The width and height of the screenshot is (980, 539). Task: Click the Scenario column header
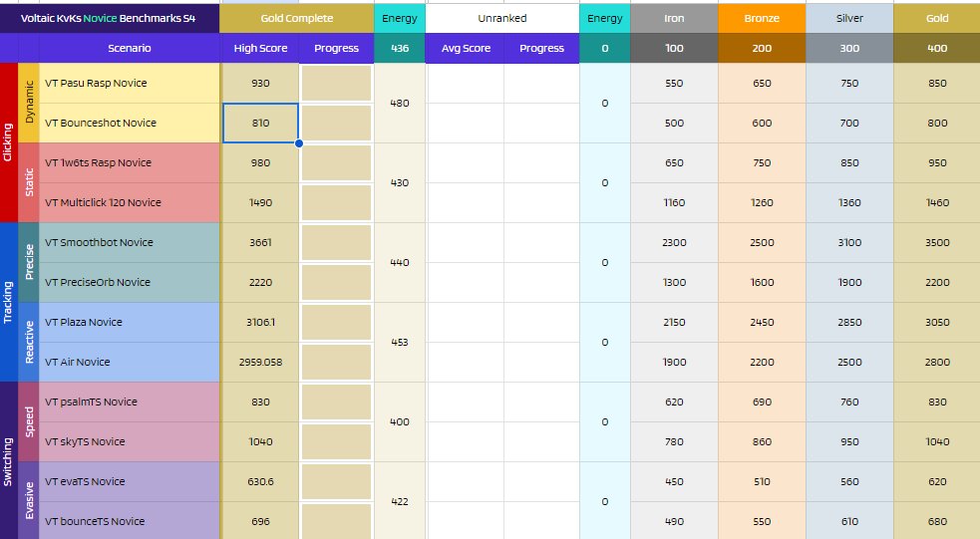click(130, 48)
